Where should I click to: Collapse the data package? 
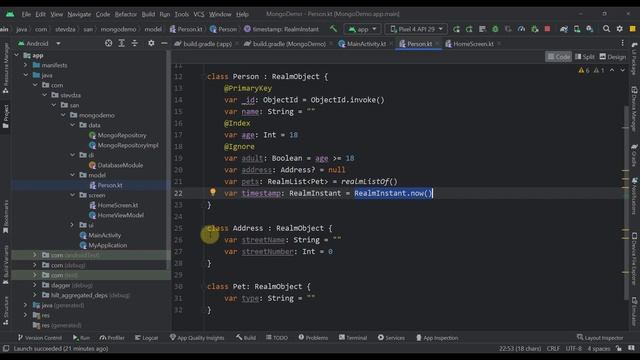pyautogui.click(x=73, y=125)
